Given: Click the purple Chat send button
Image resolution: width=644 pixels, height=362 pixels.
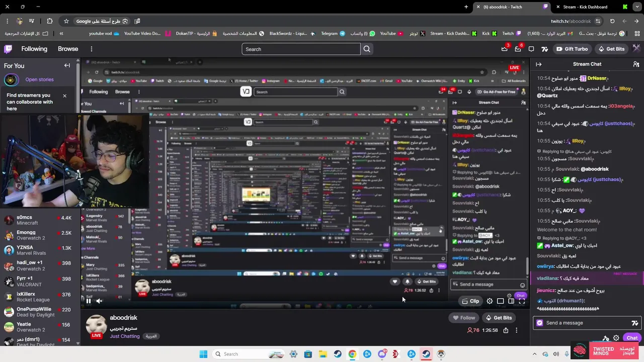Looking at the screenshot, I should (x=632, y=338).
